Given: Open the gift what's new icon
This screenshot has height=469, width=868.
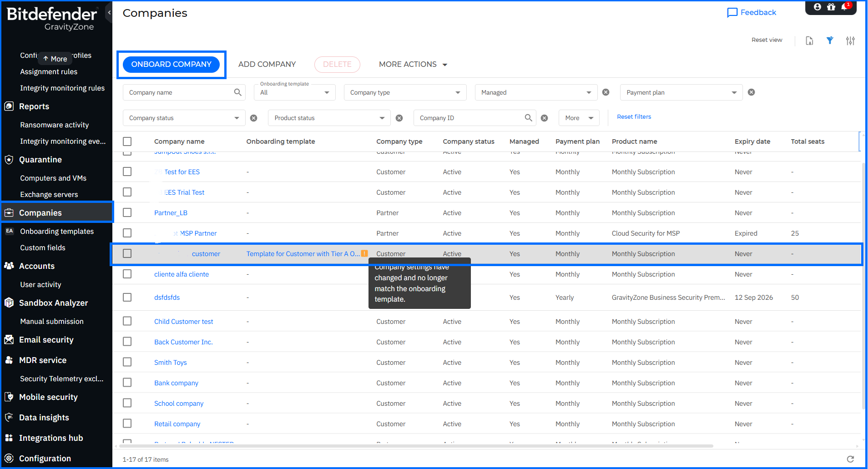Looking at the screenshot, I should [831, 7].
